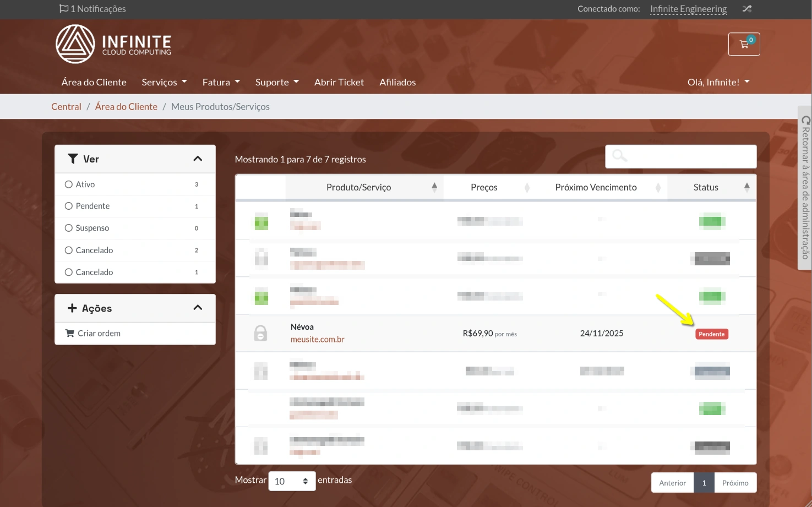Open the Serviços menu
Screen dimensions: 812x507
click(164, 82)
